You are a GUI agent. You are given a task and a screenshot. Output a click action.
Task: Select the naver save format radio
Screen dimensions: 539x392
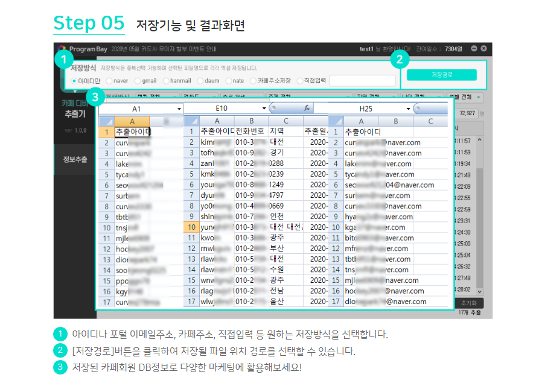[x=109, y=81]
